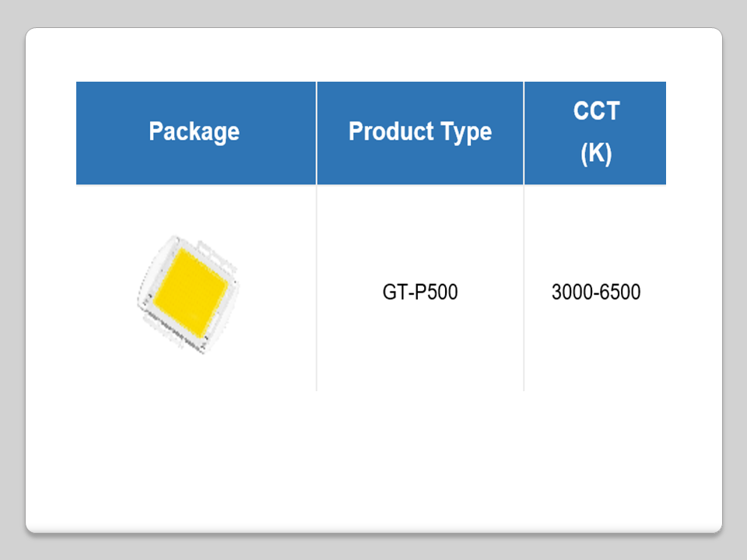The image size is (747, 560).
Task: Click the body divider line left of GT-P500
Action: [x=317, y=293]
